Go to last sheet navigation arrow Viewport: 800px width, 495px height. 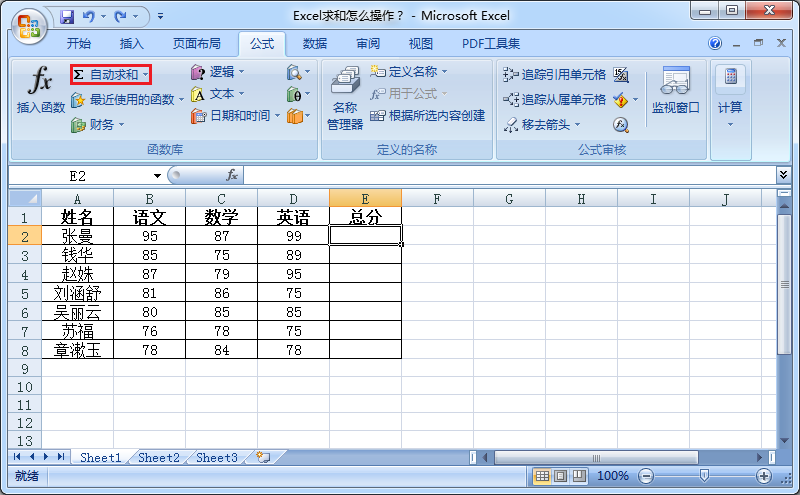(x=61, y=457)
